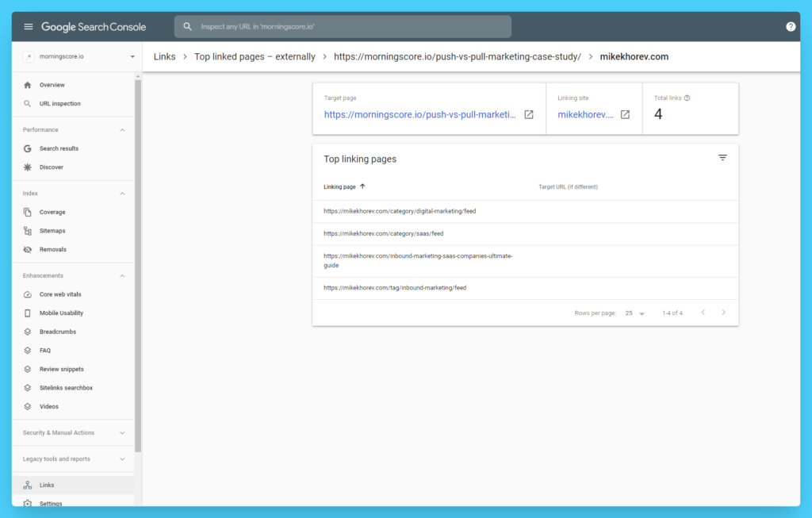Click the help icon in the top bar
This screenshot has height=518, width=812.
tap(790, 25)
